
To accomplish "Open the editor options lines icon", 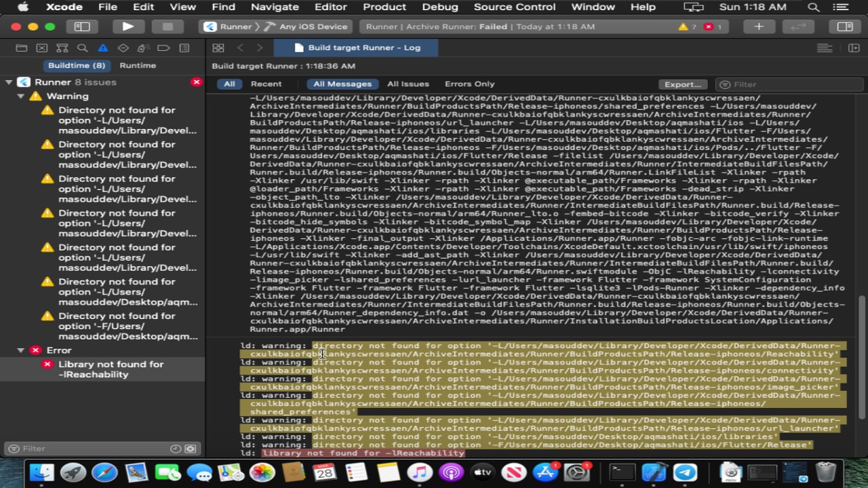I will 825,48.
